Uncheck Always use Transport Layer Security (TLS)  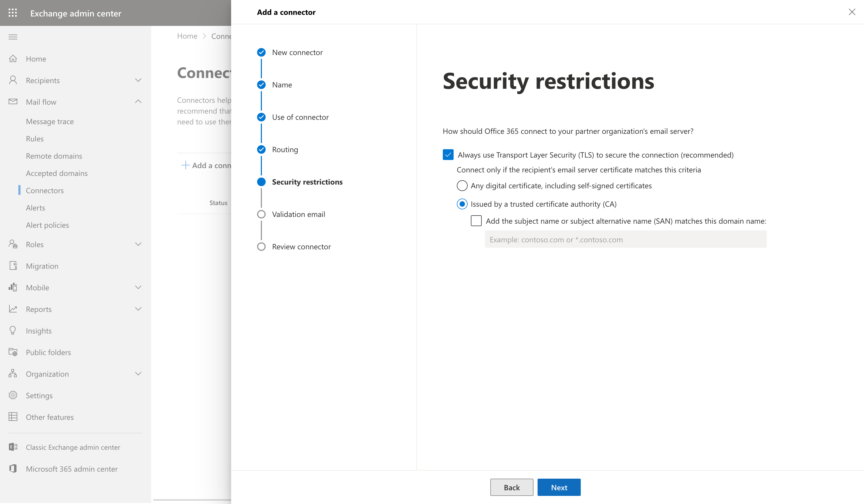pyautogui.click(x=448, y=155)
